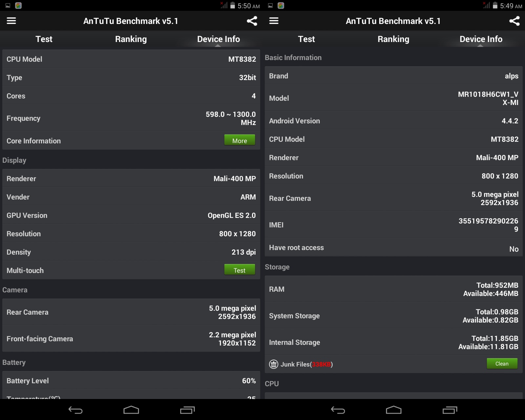
Task: Switch to Ranking tab in left screen
Action: pos(131,39)
